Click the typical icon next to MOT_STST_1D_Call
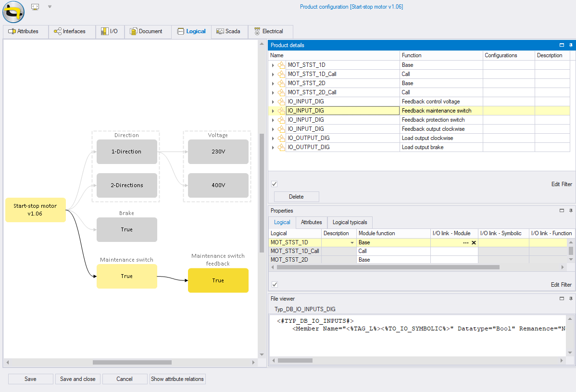The height and width of the screenshot is (392, 576). pyautogui.click(x=281, y=74)
